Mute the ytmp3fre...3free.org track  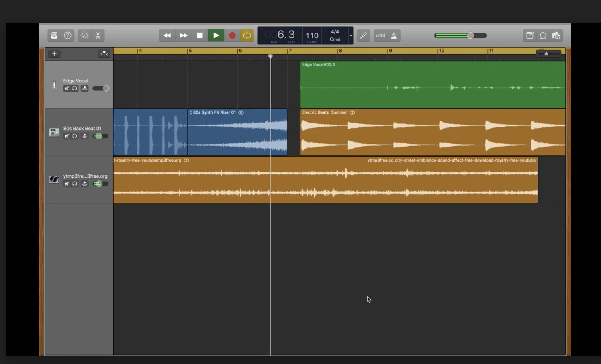click(67, 184)
